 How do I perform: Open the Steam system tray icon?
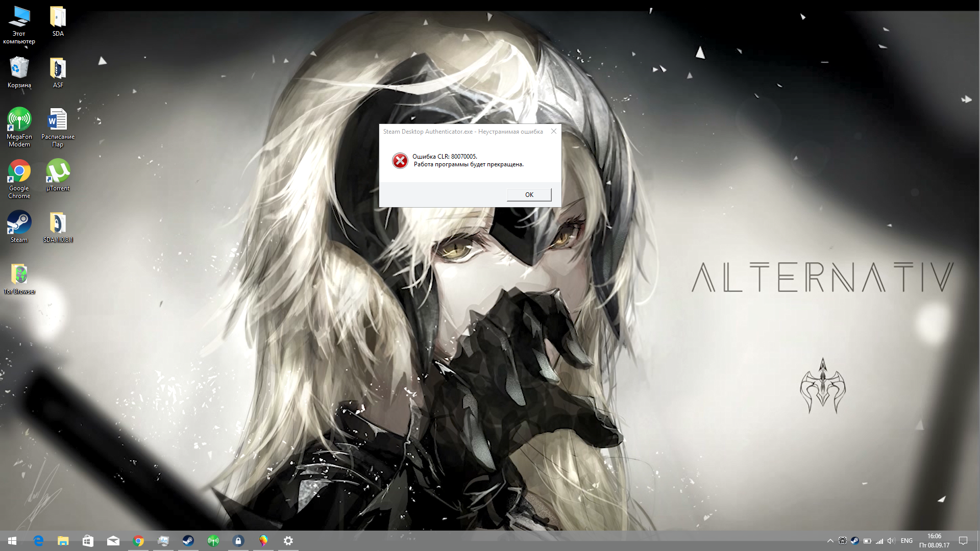coord(855,541)
